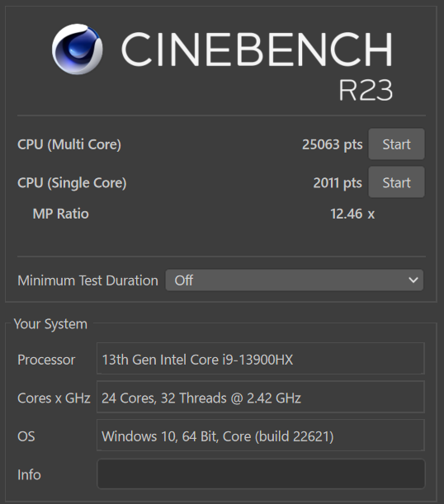Click the CINEBENCH title text

tap(257, 49)
